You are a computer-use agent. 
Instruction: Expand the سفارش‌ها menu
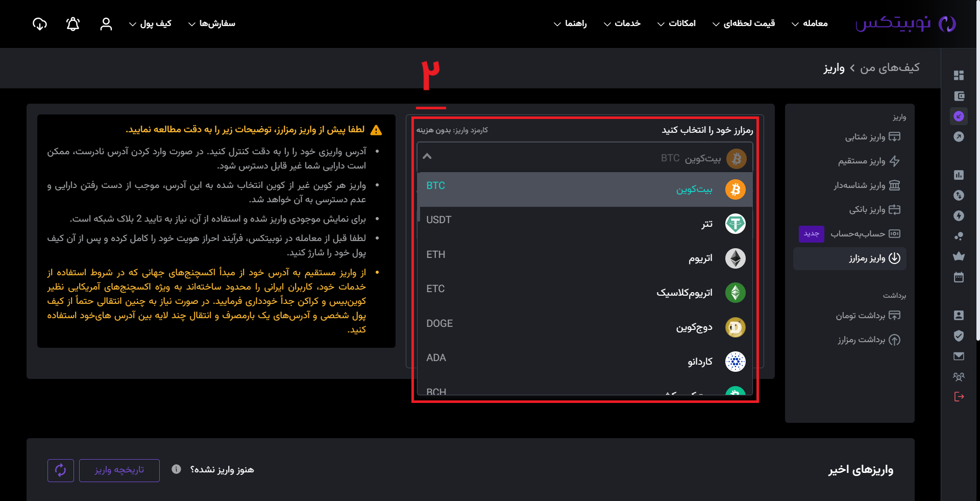coord(212,23)
